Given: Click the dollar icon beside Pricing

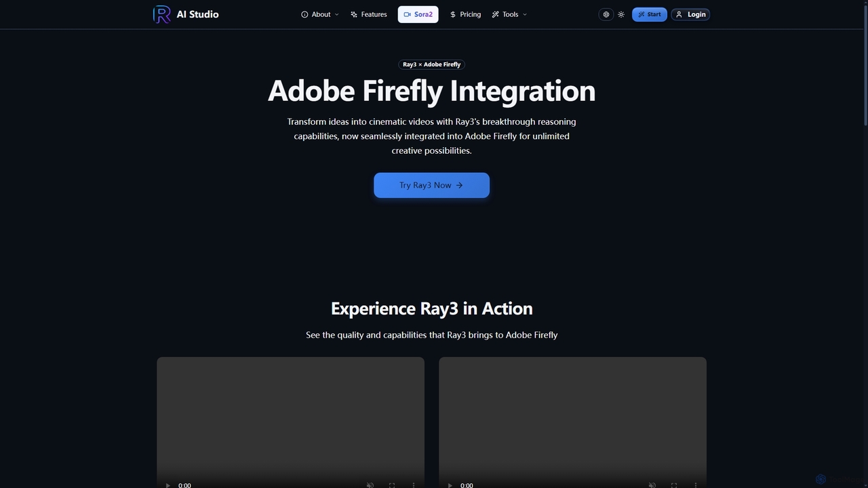Looking at the screenshot, I should coord(452,14).
